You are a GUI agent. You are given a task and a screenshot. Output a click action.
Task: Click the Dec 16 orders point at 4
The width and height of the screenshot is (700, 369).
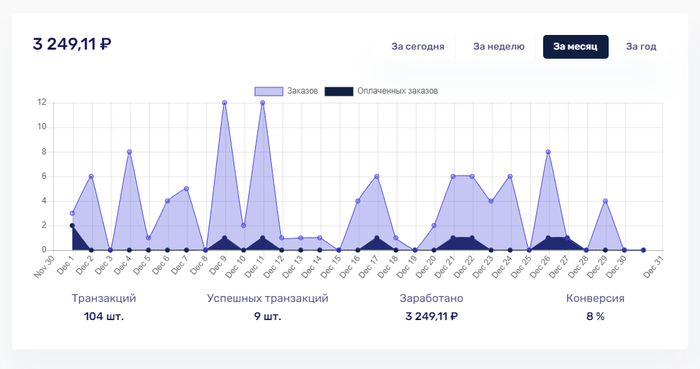pos(358,201)
